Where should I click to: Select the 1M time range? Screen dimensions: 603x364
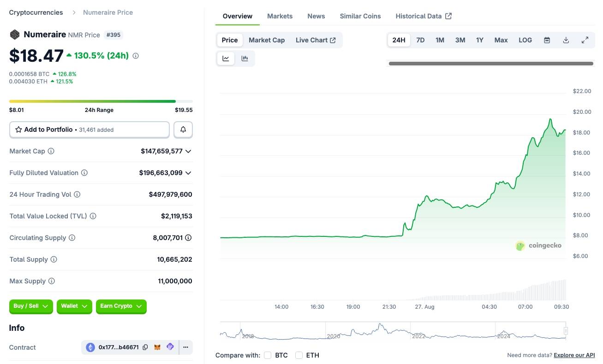(x=440, y=40)
